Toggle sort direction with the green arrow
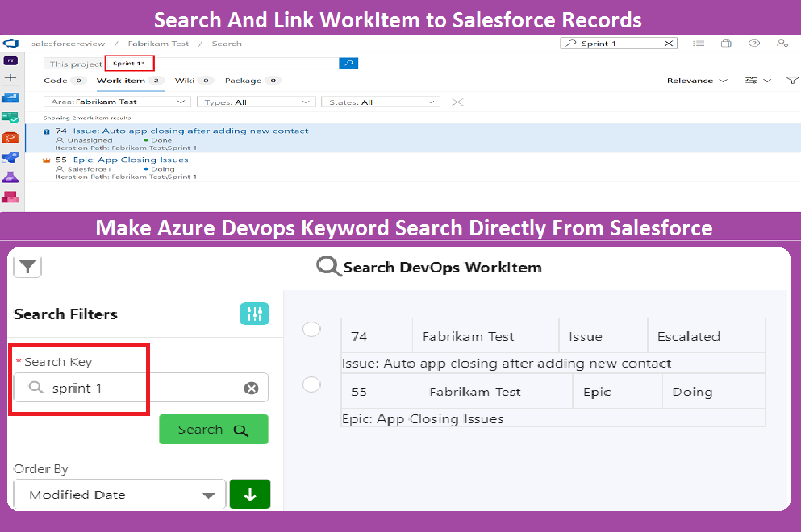This screenshot has height=532, width=801. pyautogui.click(x=250, y=494)
